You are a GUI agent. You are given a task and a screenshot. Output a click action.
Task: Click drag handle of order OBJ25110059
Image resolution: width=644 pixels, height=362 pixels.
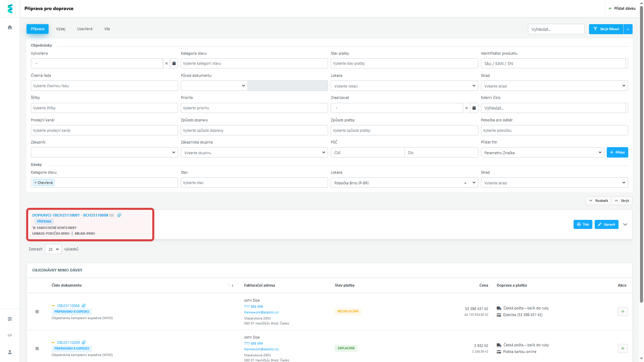[x=37, y=349]
